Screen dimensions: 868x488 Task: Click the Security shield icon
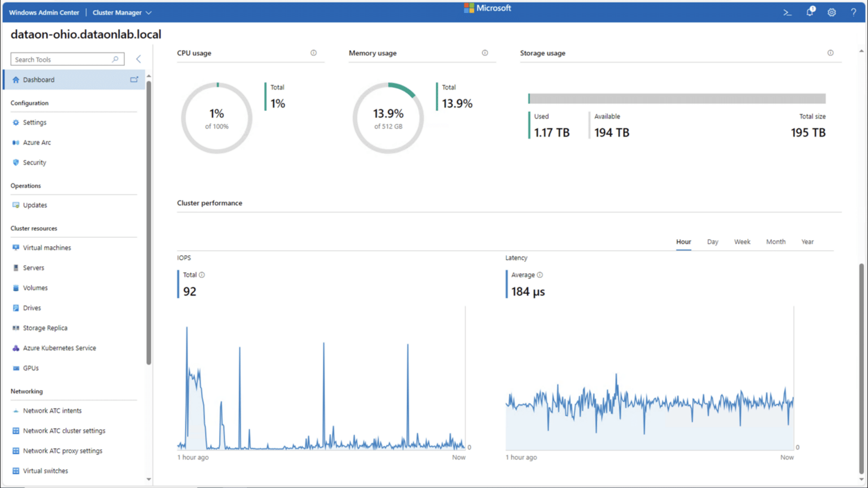click(16, 163)
